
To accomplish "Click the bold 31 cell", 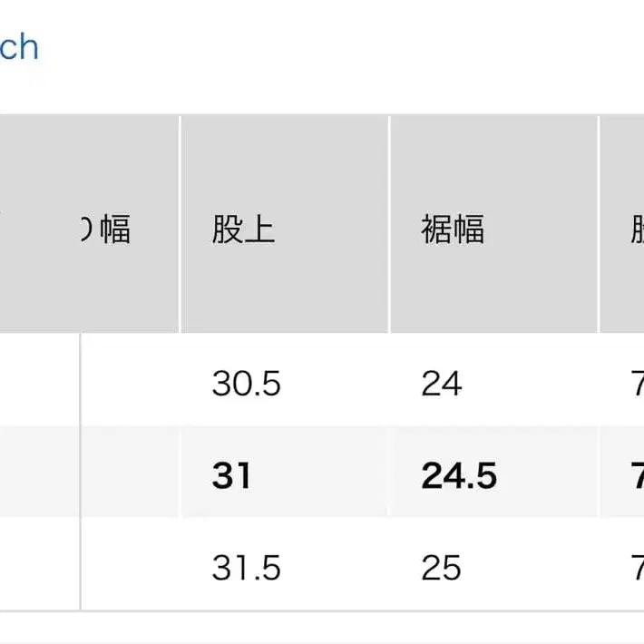I will (231, 475).
